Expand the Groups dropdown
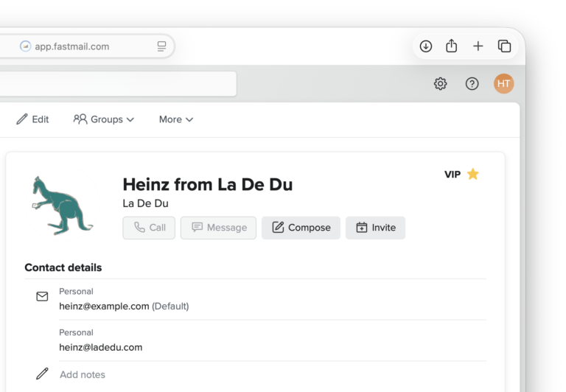 coord(104,119)
